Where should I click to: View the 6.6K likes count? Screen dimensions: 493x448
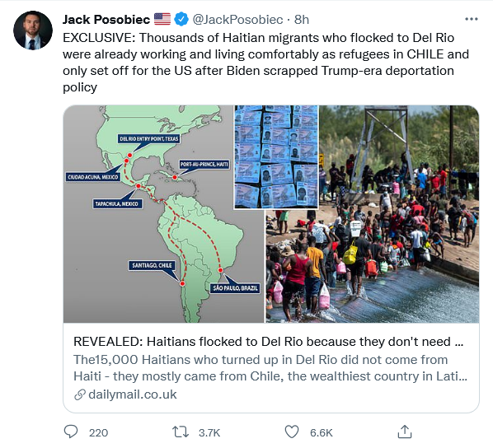tap(322, 432)
